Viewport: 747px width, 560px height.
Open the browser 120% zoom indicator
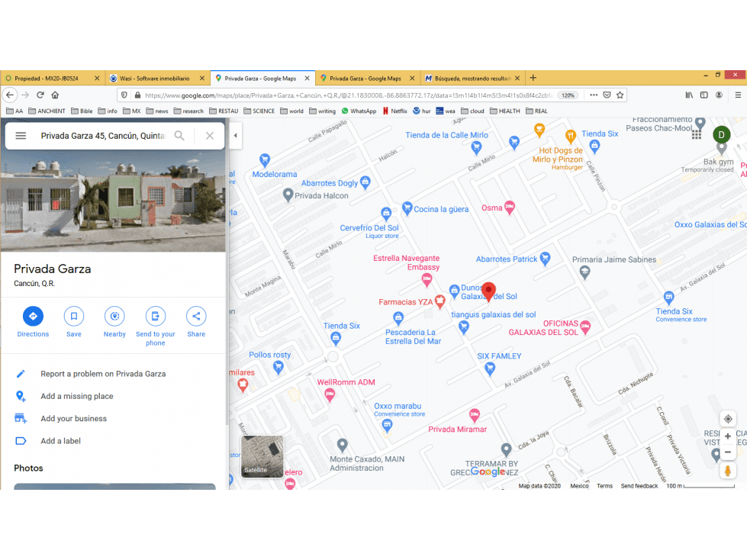[x=568, y=95]
